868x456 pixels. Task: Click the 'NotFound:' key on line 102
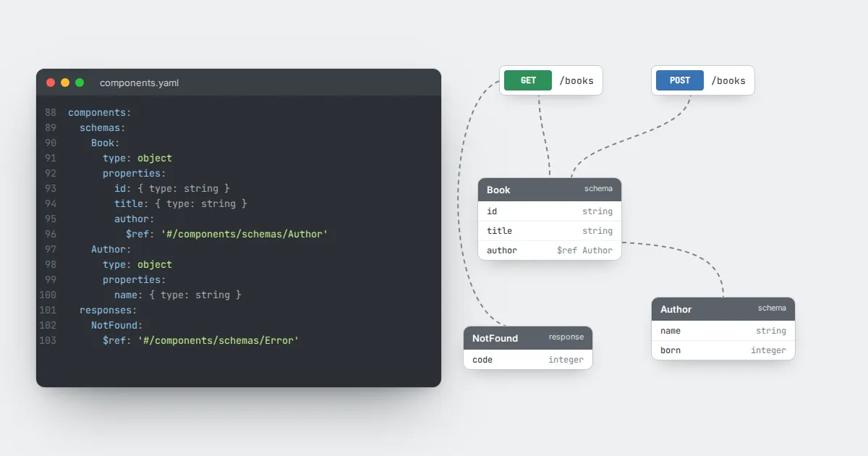[117, 326]
